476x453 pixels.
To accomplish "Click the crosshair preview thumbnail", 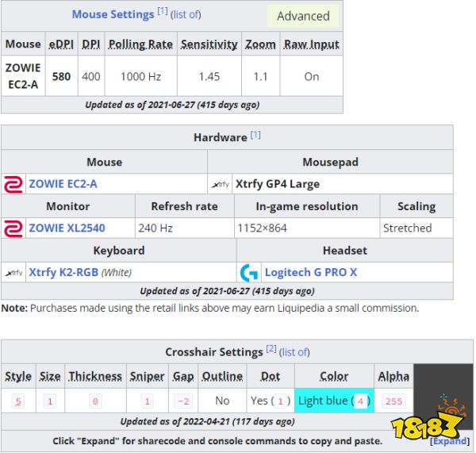I will pyautogui.click(x=443, y=397).
